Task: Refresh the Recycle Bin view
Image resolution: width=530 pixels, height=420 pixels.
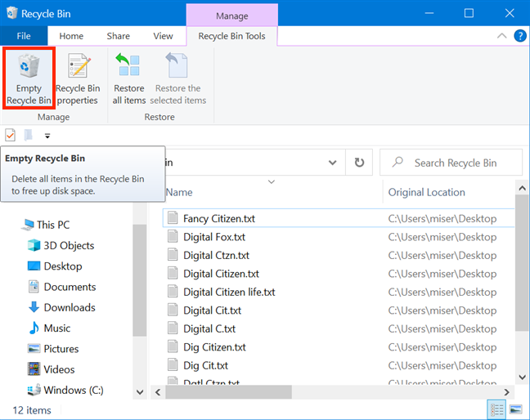Action: pyautogui.click(x=359, y=163)
